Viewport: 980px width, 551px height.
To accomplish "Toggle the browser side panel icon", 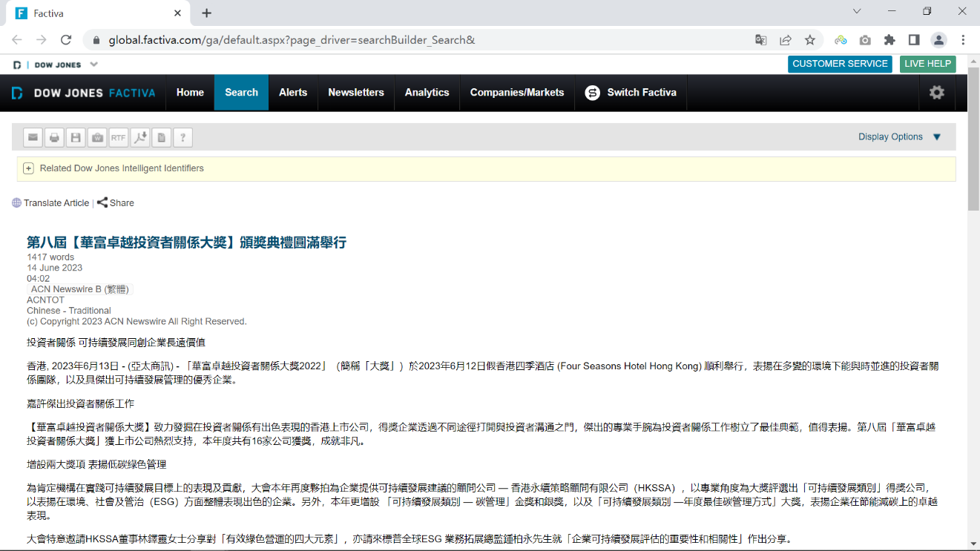I will pos(914,40).
